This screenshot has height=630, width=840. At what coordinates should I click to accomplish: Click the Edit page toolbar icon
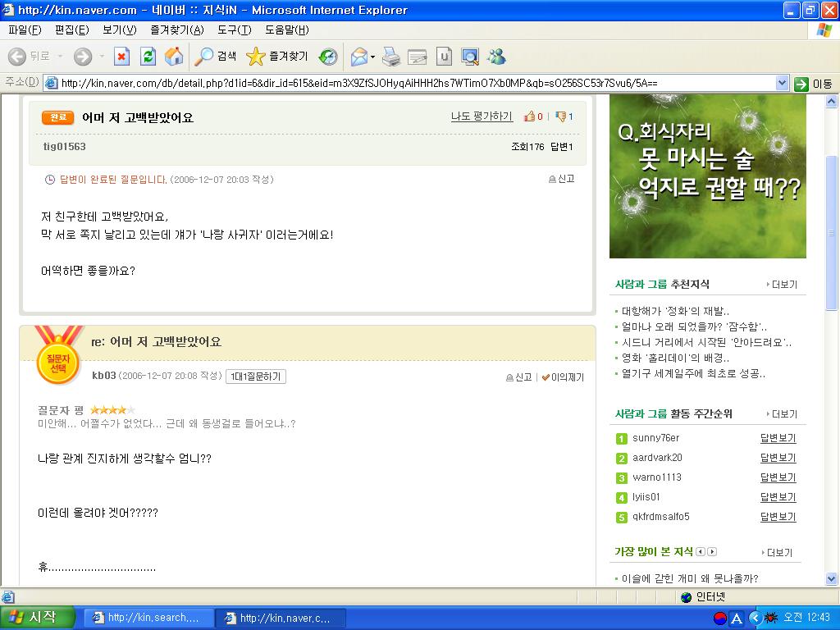418,57
